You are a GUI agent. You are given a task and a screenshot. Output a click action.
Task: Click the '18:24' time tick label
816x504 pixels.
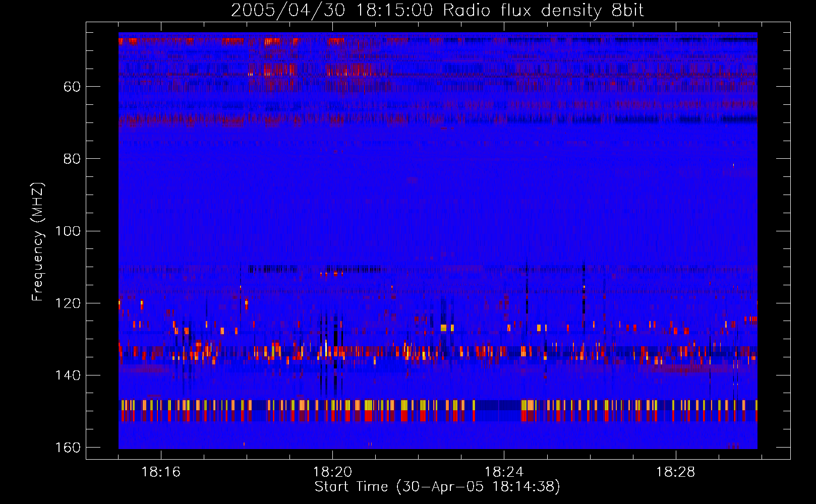coord(504,472)
